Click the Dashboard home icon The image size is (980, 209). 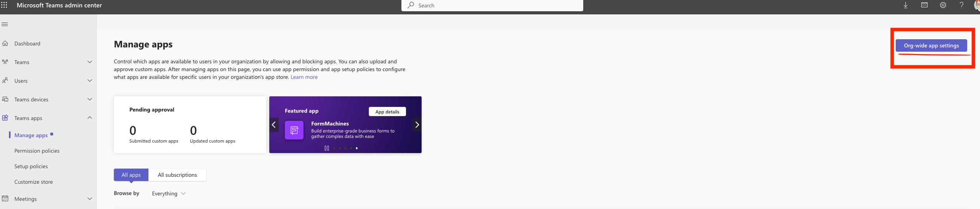click(x=5, y=44)
